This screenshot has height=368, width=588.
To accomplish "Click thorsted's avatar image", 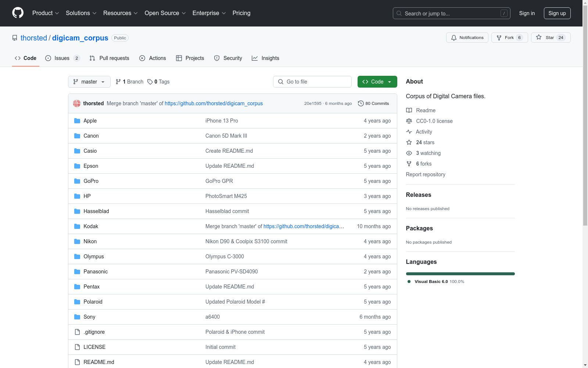I will point(77,103).
